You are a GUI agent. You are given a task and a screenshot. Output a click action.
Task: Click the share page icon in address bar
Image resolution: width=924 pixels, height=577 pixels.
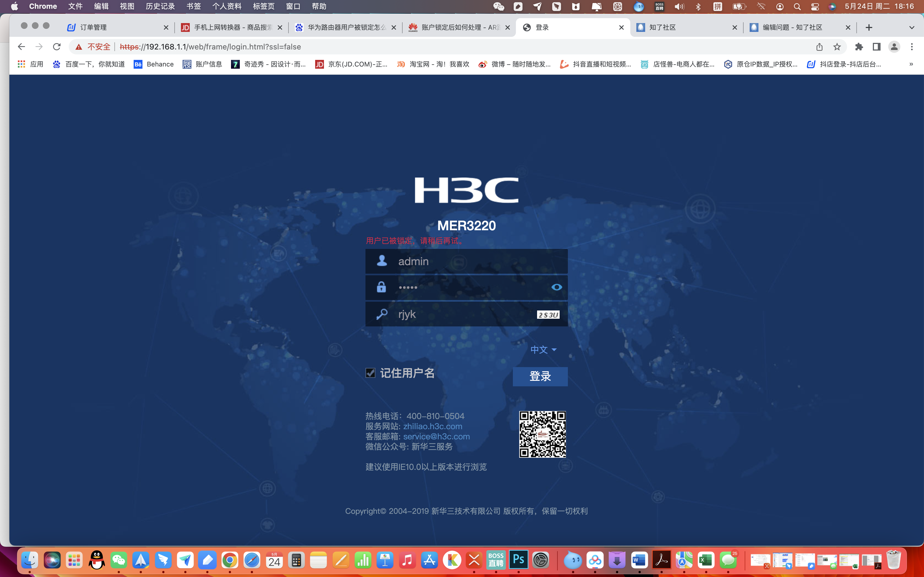click(820, 46)
